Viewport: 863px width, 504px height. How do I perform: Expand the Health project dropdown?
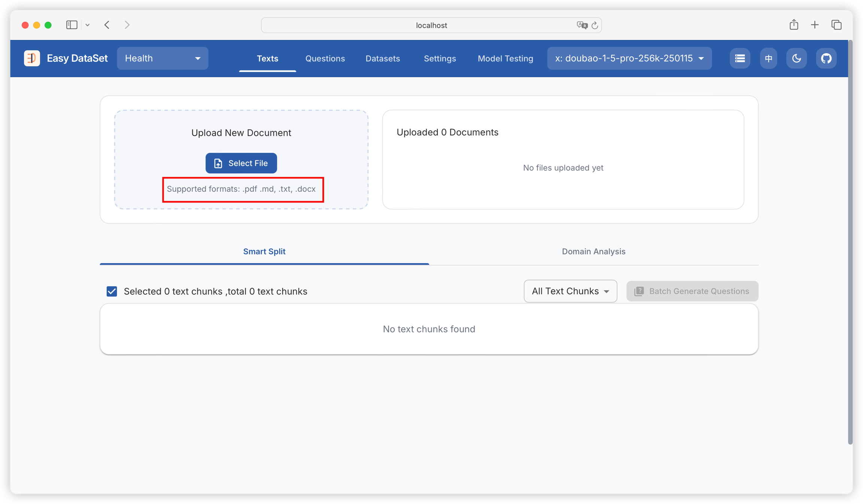click(x=163, y=58)
